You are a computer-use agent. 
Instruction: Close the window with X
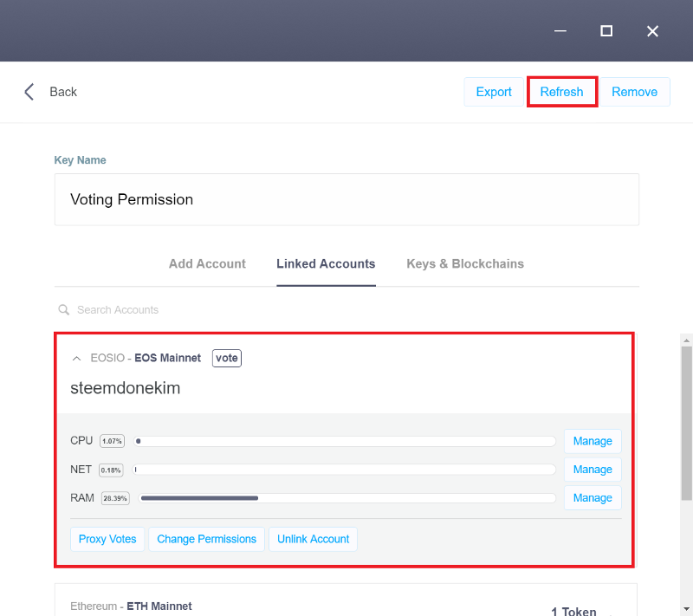pyautogui.click(x=652, y=31)
